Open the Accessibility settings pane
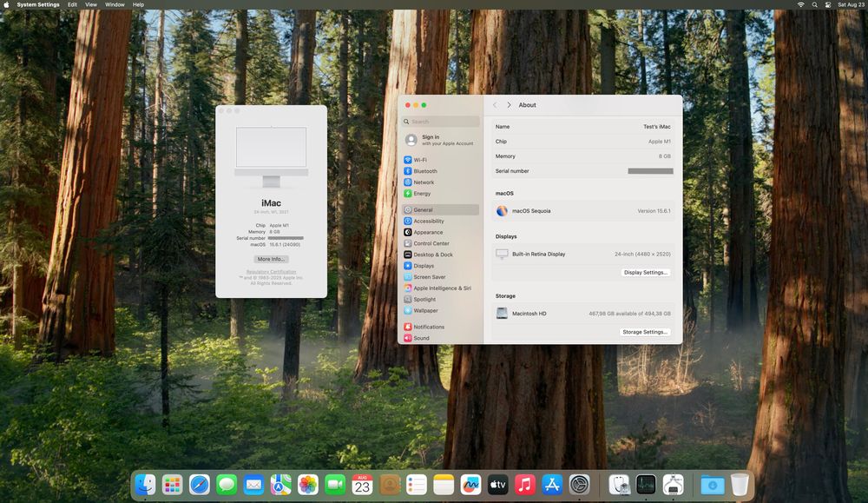This screenshot has height=503, width=868. point(428,222)
